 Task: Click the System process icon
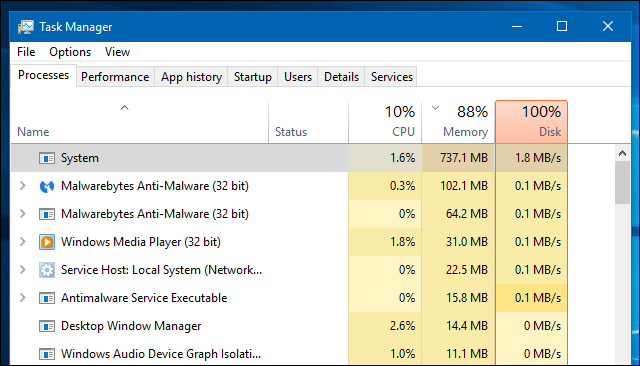[x=47, y=158]
